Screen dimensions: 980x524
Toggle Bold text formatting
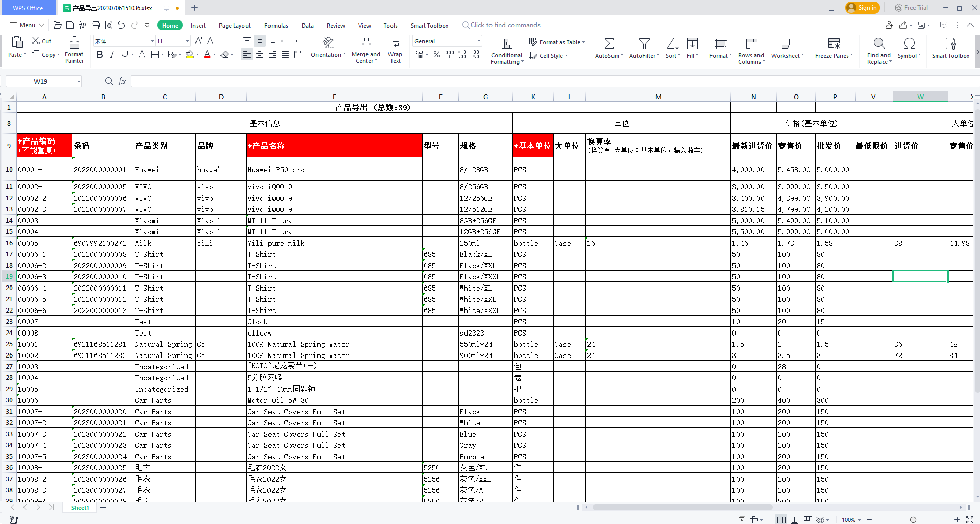click(100, 55)
